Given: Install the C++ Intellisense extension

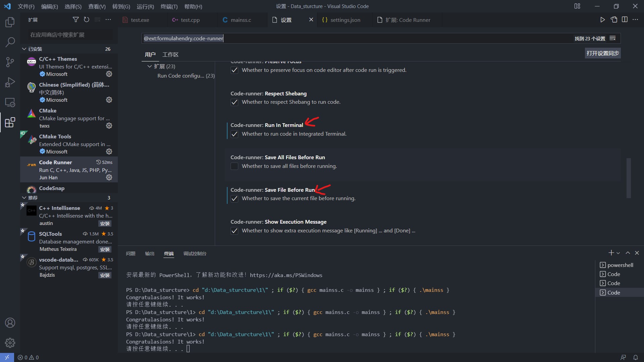Looking at the screenshot, I should pyautogui.click(x=105, y=224).
